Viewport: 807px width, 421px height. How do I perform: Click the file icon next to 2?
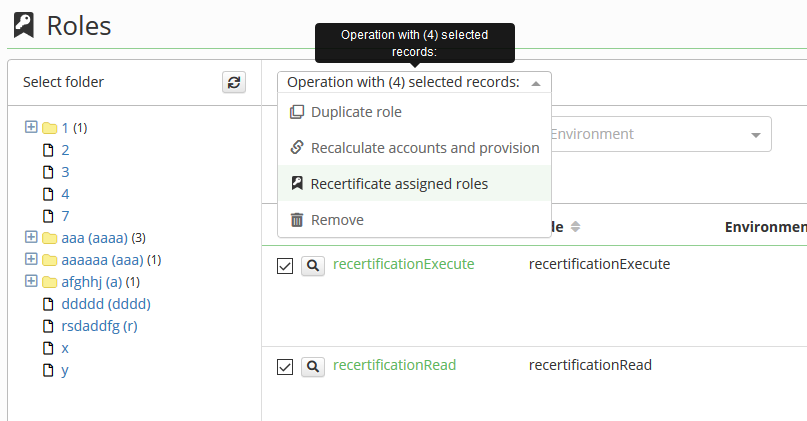click(x=48, y=150)
